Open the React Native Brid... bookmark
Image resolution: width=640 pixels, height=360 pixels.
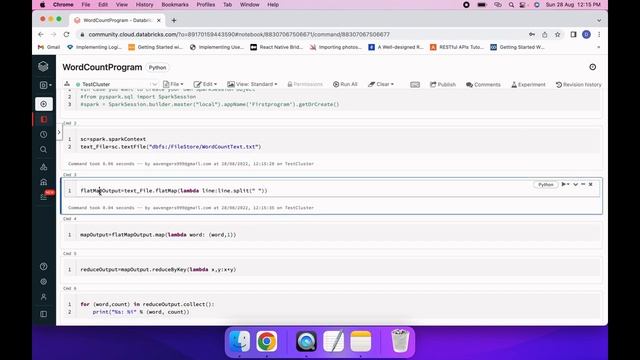(276, 47)
